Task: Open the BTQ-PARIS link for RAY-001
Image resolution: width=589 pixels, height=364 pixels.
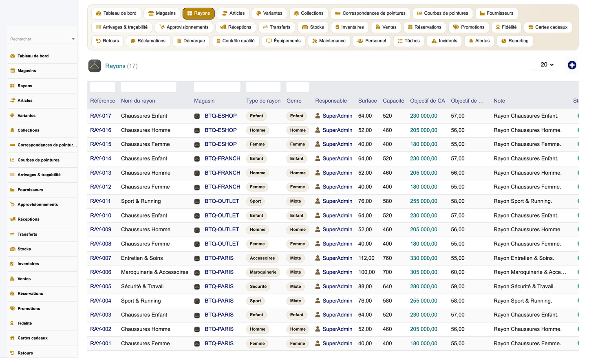Action: coord(219,344)
